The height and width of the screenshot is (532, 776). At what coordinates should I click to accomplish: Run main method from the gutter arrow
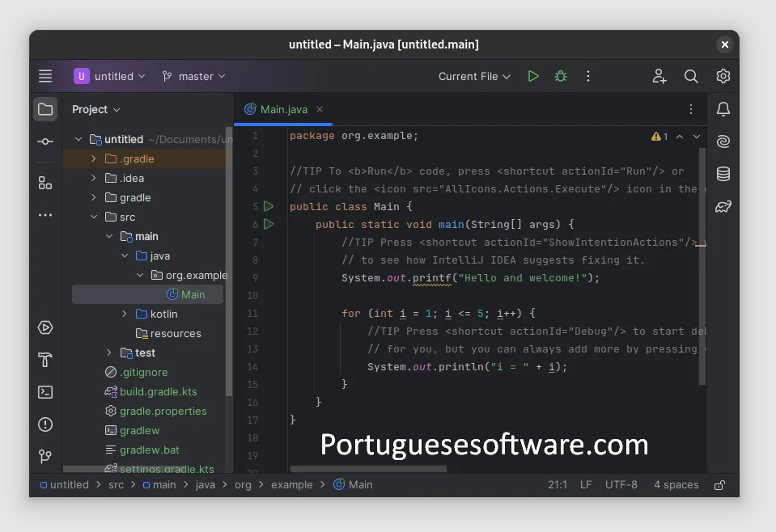click(269, 224)
